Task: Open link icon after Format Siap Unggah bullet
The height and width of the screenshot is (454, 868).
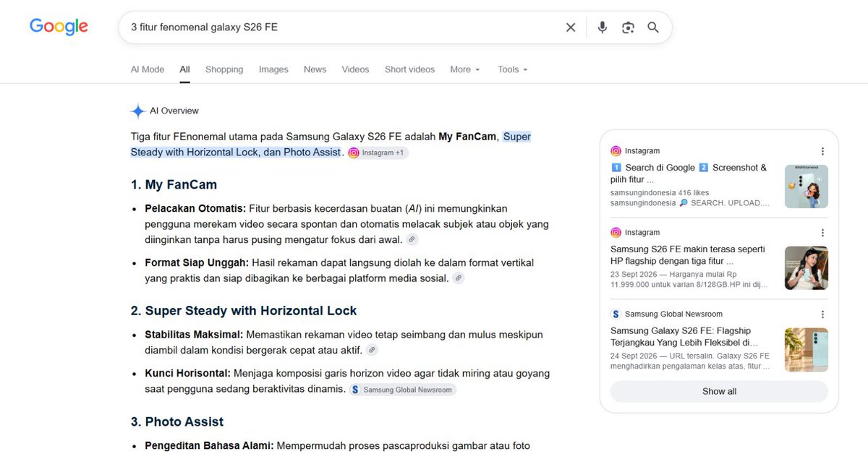Action: click(458, 278)
